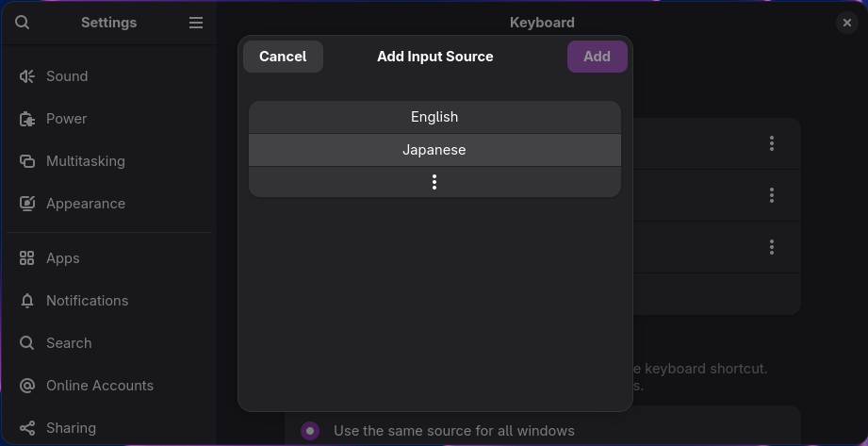Image resolution: width=868 pixels, height=446 pixels.
Task: Click the Notifications bell icon
Action: (27, 301)
